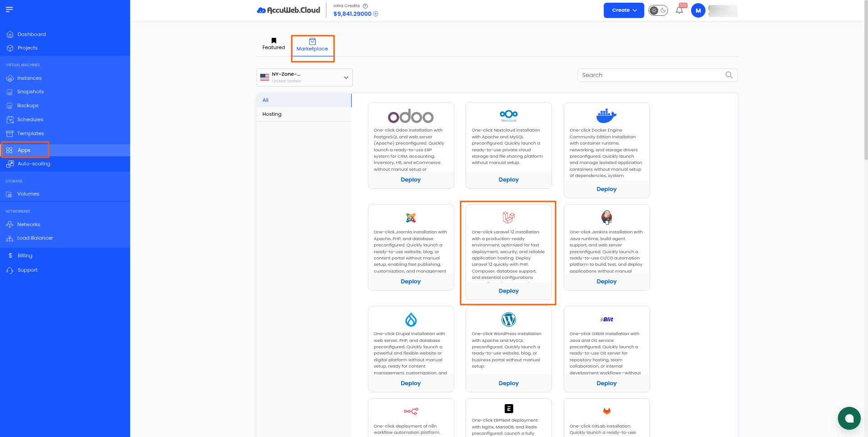Screen dimensions: 868x437
Task: Open the Schedules page
Action: tap(30, 119)
